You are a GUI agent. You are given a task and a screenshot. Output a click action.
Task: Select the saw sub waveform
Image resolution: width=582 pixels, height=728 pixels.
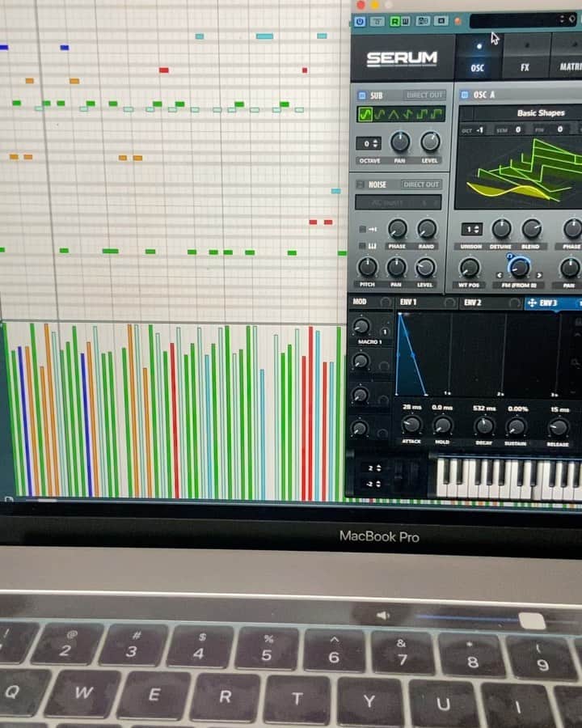point(407,114)
